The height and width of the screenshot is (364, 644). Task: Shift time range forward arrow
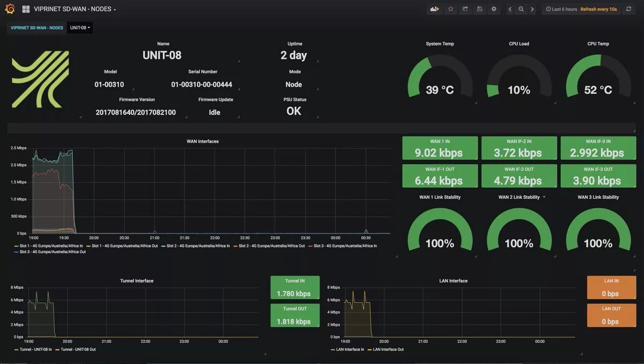tap(532, 9)
